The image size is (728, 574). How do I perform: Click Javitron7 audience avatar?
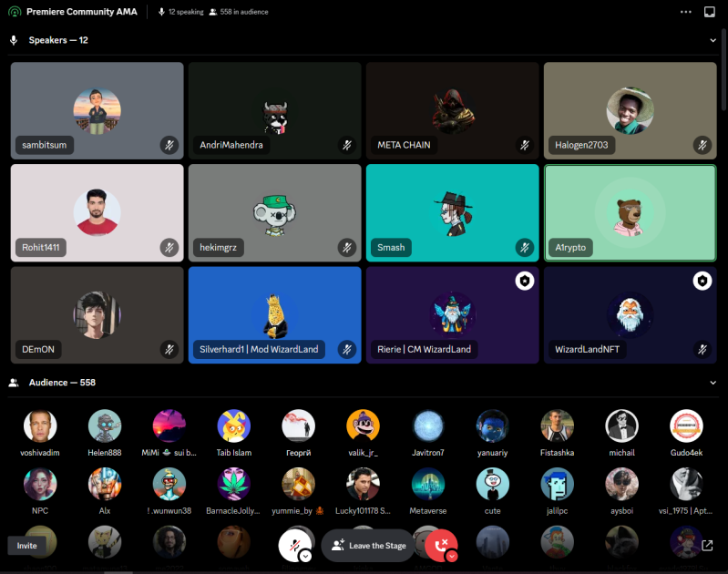tap(427, 425)
